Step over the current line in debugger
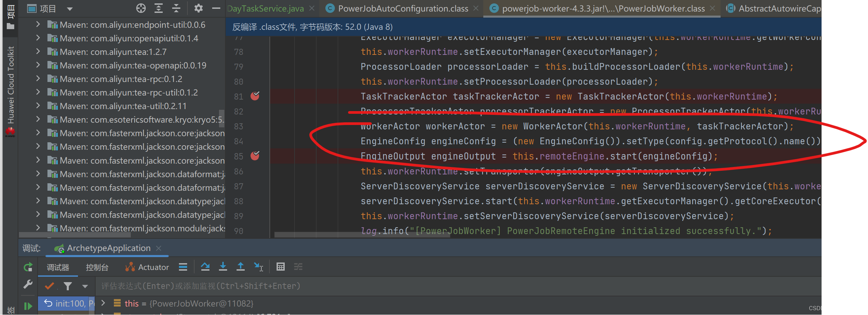The height and width of the screenshot is (315, 868). (x=205, y=267)
